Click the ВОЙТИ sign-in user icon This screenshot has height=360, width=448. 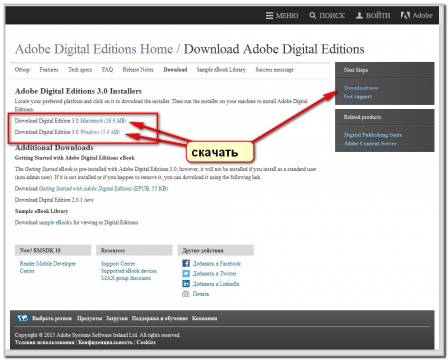(359, 15)
